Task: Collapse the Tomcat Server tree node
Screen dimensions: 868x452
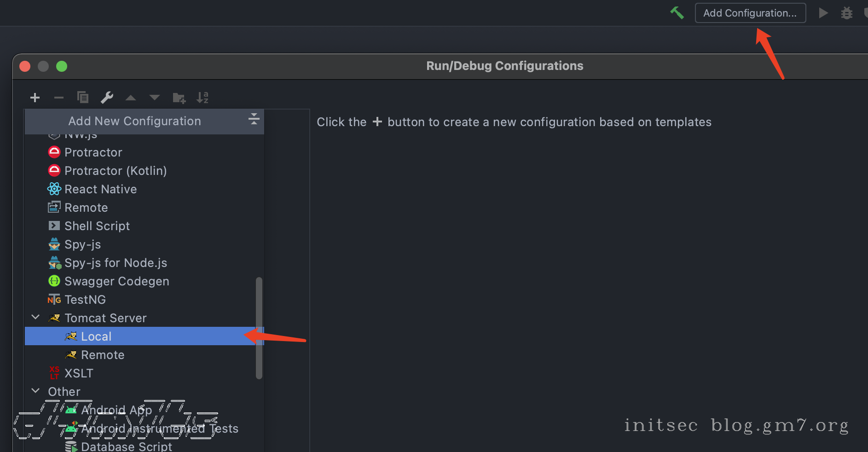Action: (35, 318)
